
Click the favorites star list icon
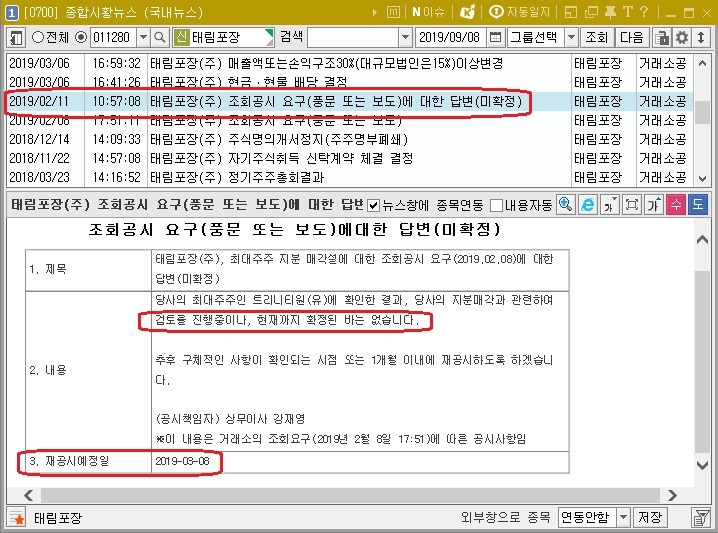point(17,518)
